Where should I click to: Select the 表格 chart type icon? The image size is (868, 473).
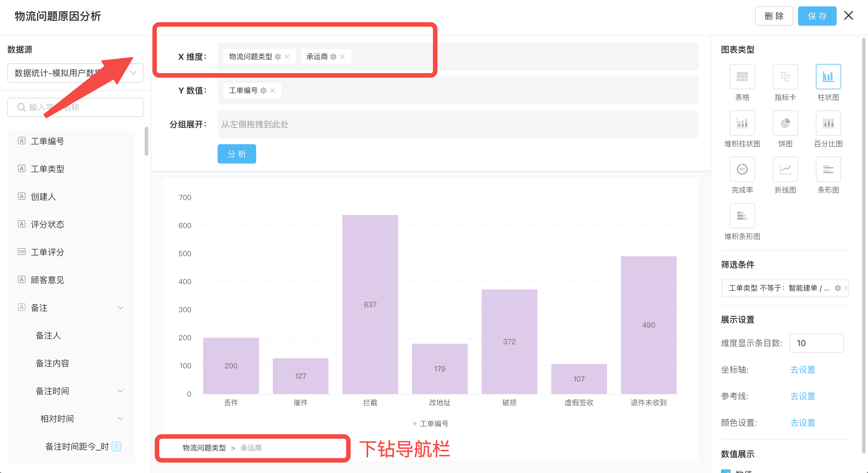tap(742, 77)
